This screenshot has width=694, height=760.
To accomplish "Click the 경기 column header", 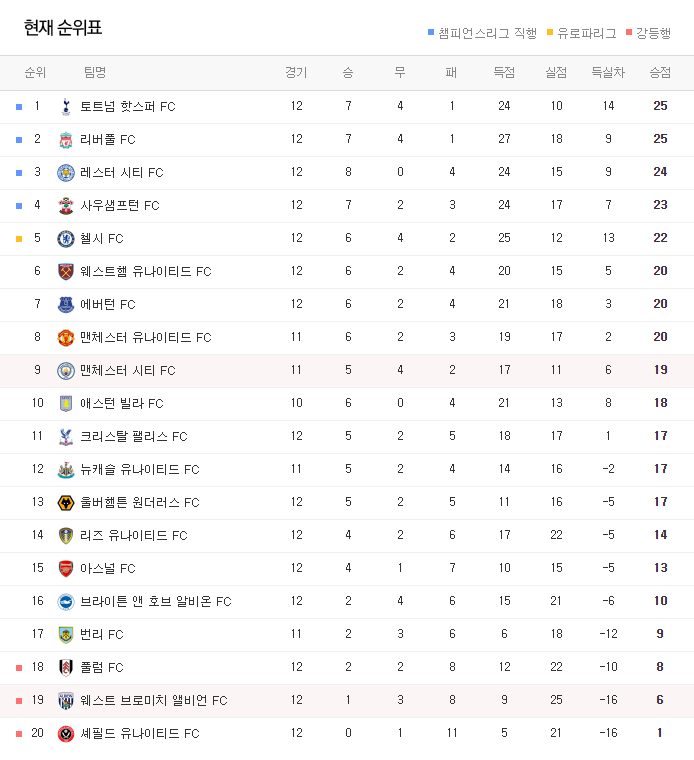I will (296, 73).
